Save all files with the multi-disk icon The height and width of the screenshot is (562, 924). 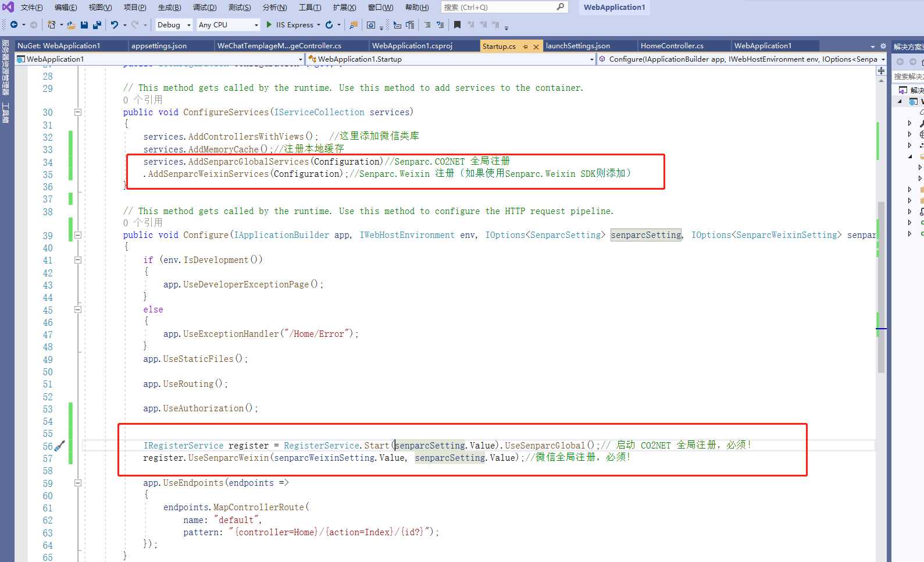tap(97, 25)
